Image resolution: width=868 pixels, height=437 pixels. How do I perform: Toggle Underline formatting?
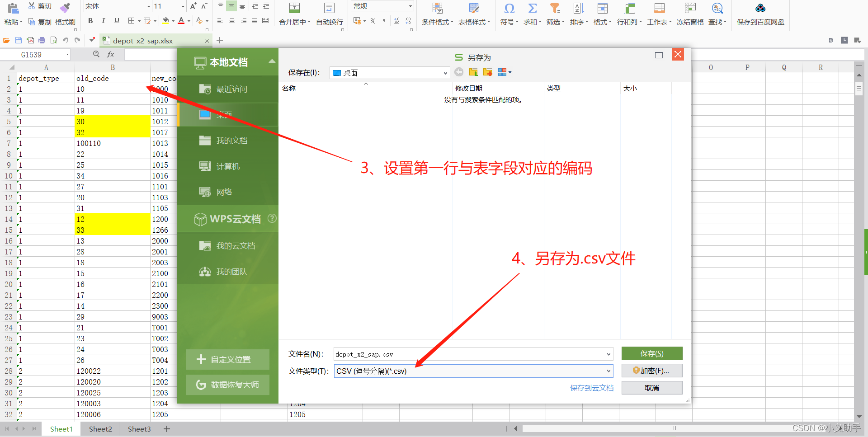click(117, 21)
